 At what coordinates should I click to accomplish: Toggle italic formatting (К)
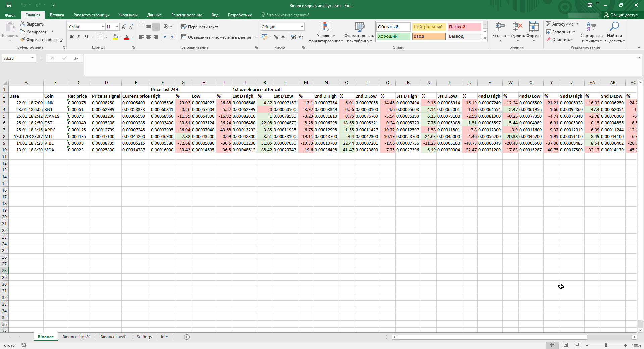point(79,37)
